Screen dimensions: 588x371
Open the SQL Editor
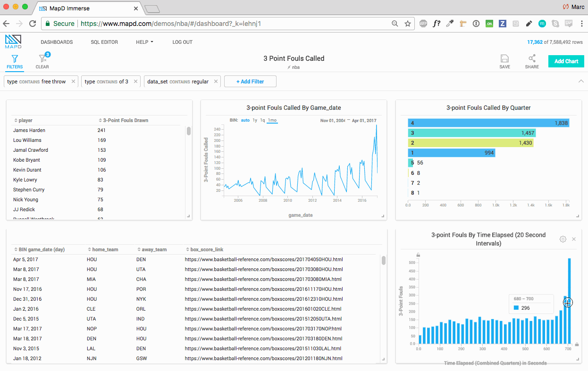(x=104, y=42)
